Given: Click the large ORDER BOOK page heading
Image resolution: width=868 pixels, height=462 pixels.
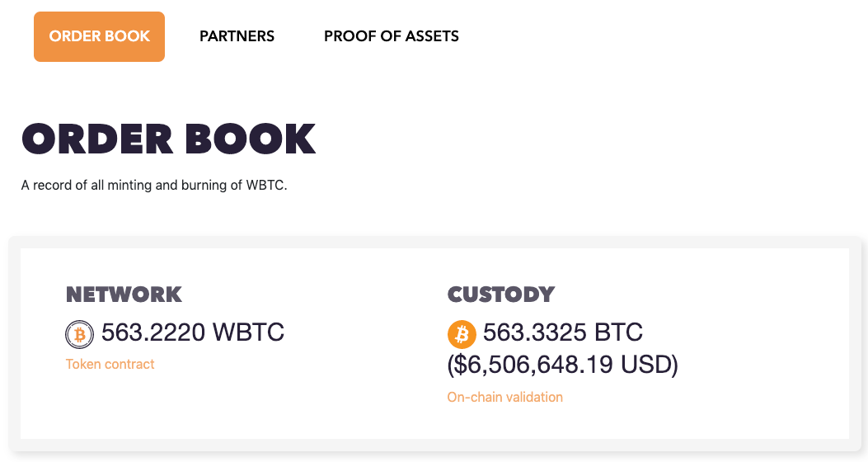Looking at the screenshot, I should [x=168, y=139].
